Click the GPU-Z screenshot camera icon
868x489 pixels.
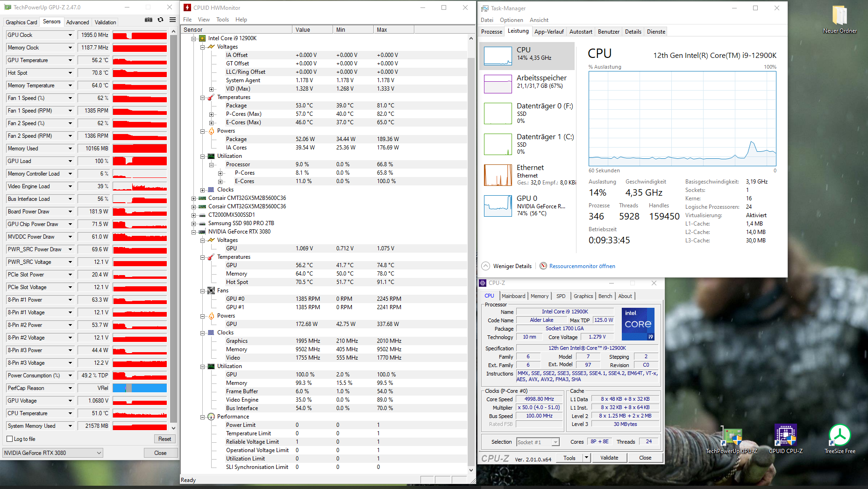149,20
